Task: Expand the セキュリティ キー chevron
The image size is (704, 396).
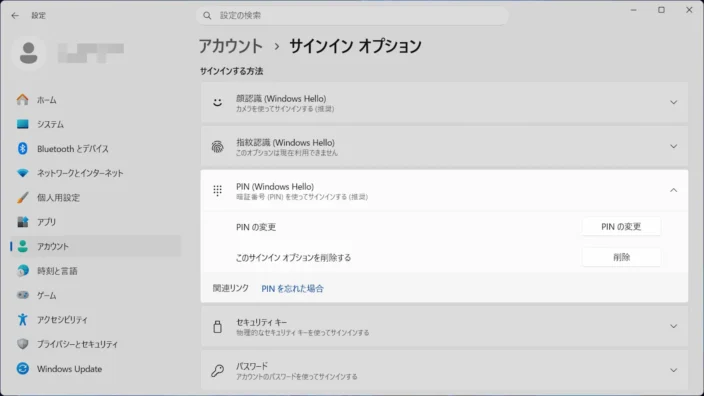Action: click(673, 326)
